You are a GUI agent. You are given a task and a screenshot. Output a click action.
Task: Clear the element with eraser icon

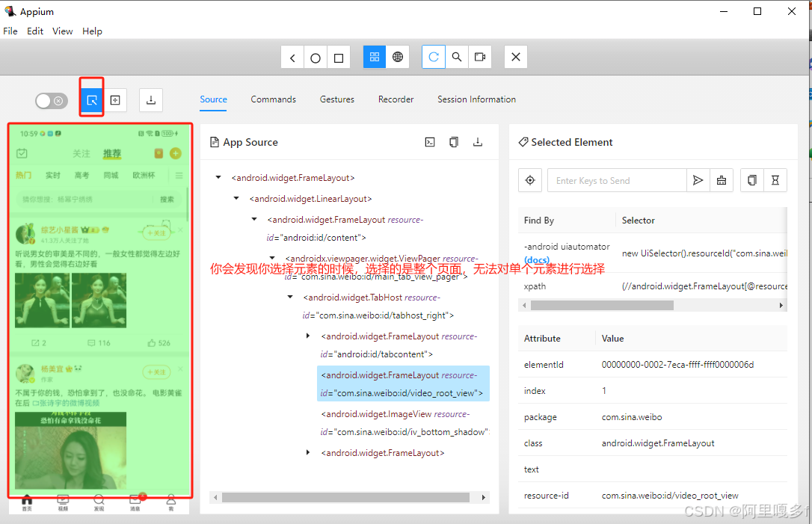coord(722,180)
